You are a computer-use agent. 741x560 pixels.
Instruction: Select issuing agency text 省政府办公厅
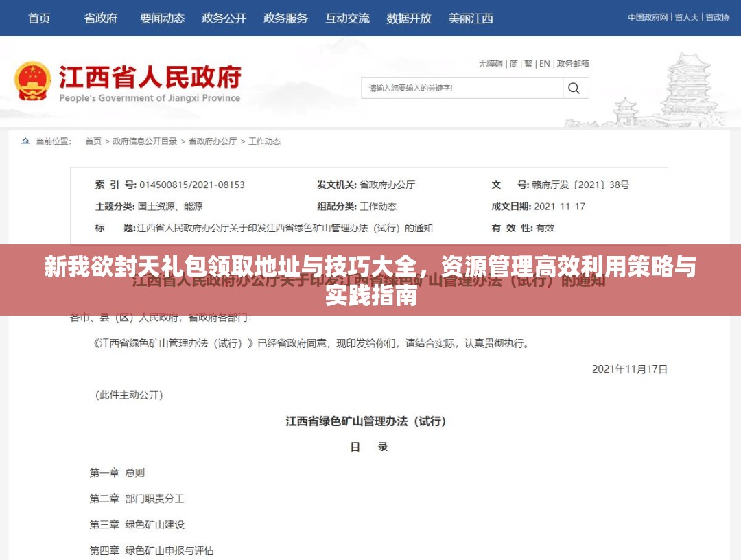pos(387,185)
